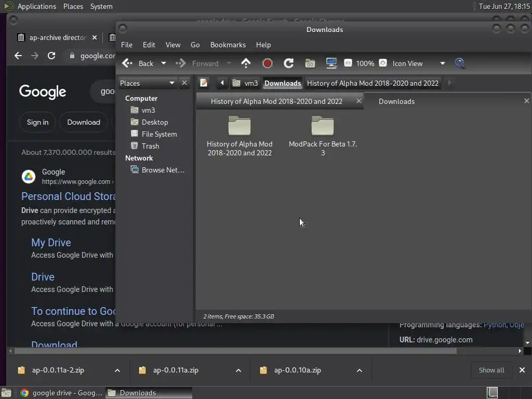
Task: Switch to google drive Chrome taskbar item
Action: 61,393
